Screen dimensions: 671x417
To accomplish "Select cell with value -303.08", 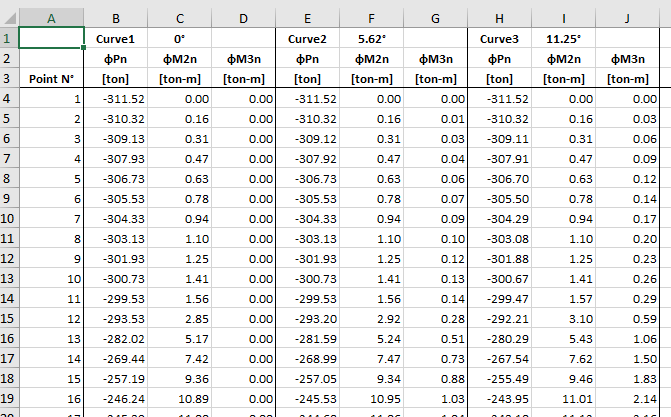I will pos(499,238).
